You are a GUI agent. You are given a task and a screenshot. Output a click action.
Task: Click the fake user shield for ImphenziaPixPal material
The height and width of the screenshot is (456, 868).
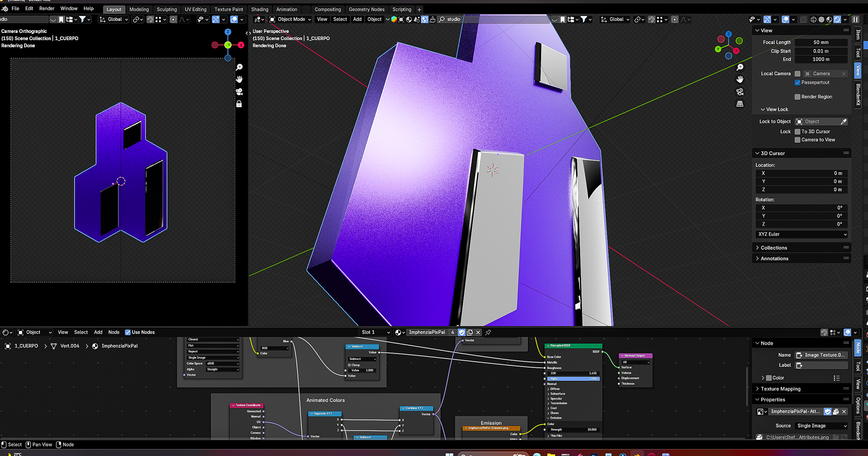click(462, 332)
